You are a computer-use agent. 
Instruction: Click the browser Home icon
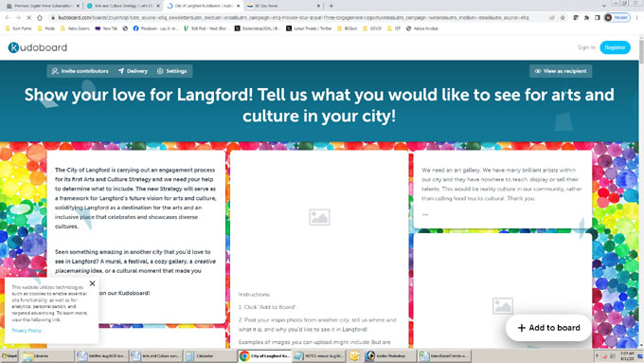tap(40, 18)
